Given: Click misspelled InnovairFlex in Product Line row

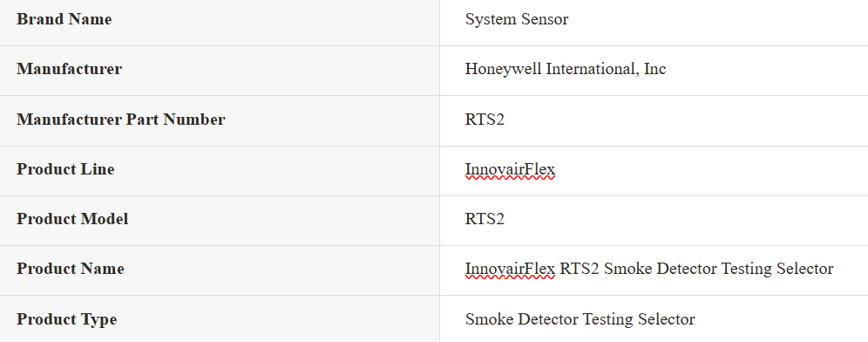Looking at the screenshot, I should coord(510,169).
